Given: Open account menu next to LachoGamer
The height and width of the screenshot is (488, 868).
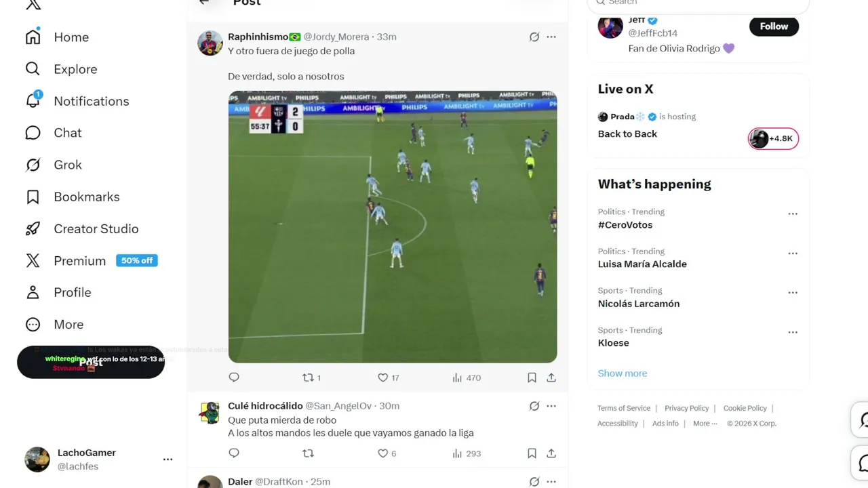Looking at the screenshot, I should (167, 459).
